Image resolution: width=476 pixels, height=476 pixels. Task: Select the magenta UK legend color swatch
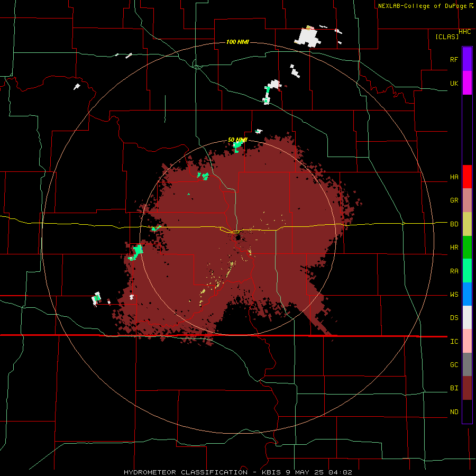tap(467, 83)
